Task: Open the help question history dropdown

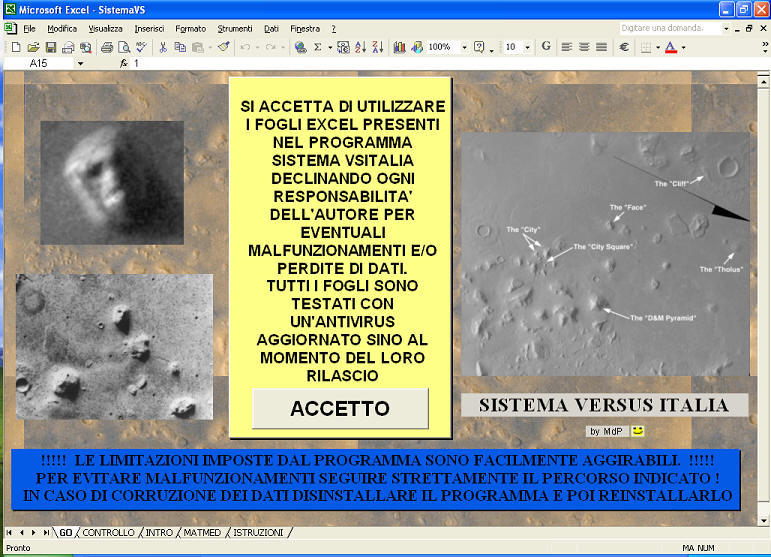Action: (x=726, y=29)
